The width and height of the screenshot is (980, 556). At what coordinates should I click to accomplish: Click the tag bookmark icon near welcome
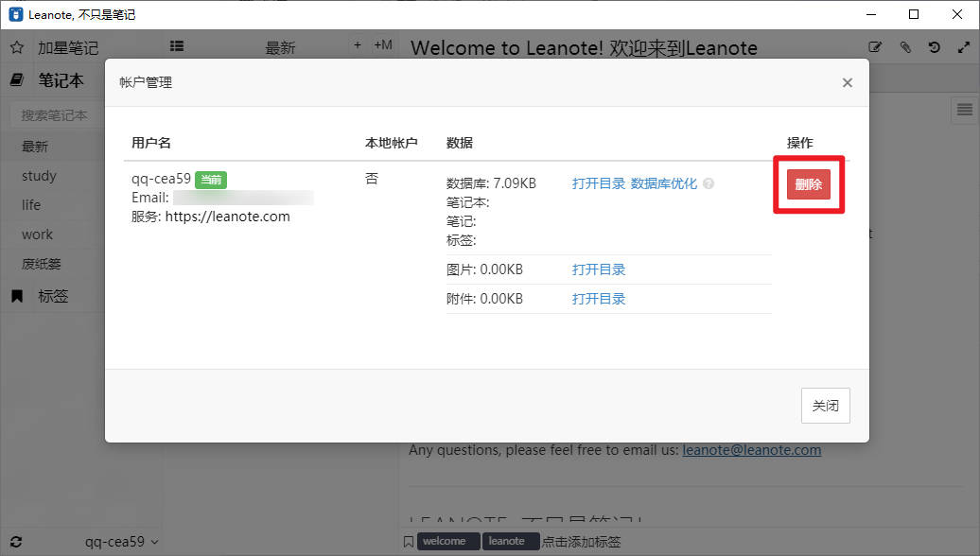408,542
